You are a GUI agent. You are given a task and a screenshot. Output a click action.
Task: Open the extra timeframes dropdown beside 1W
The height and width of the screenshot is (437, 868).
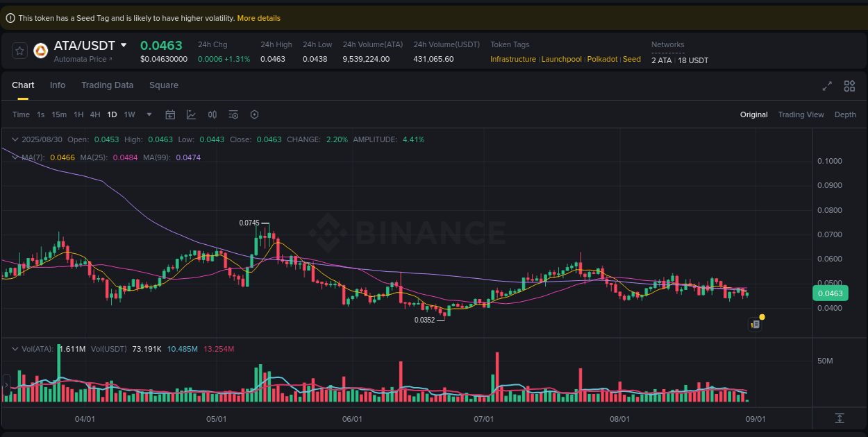pyautogui.click(x=148, y=114)
